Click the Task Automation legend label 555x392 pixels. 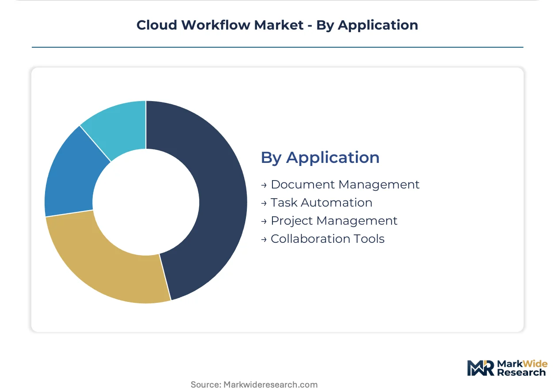click(321, 203)
